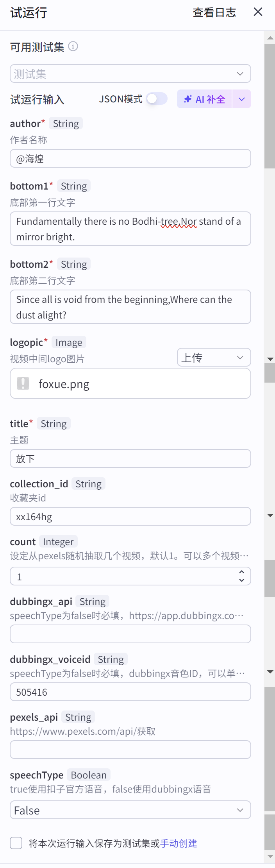The width and height of the screenshot is (275, 868).
Task: Click the dubbingx_api input field
Action: click(x=130, y=634)
